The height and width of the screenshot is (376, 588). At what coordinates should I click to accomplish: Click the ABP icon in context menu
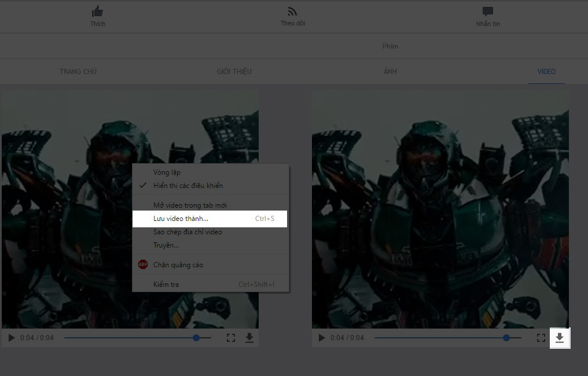(143, 265)
